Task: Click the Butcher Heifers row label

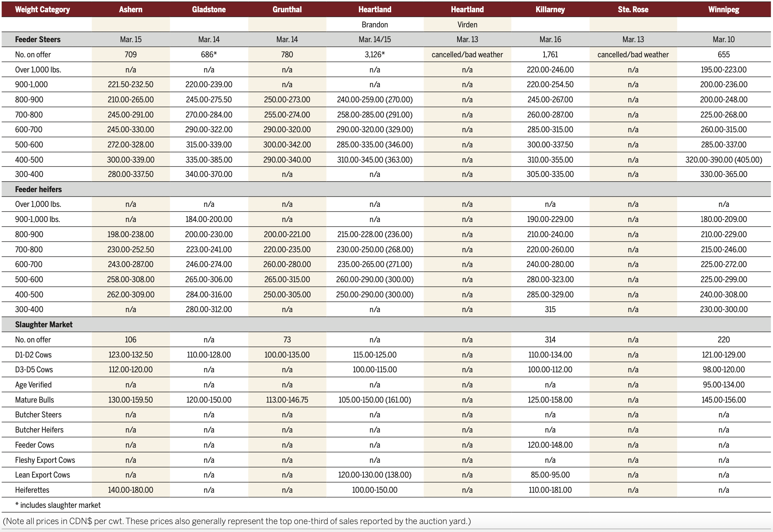Action: [x=39, y=430]
